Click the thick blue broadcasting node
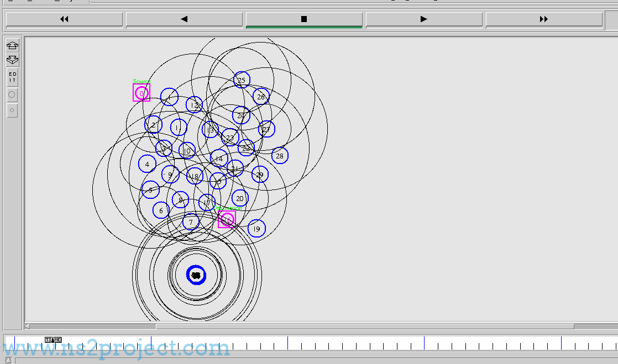The width and height of the screenshot is (618, 364). pyautogui.click(x=196, y=275)
